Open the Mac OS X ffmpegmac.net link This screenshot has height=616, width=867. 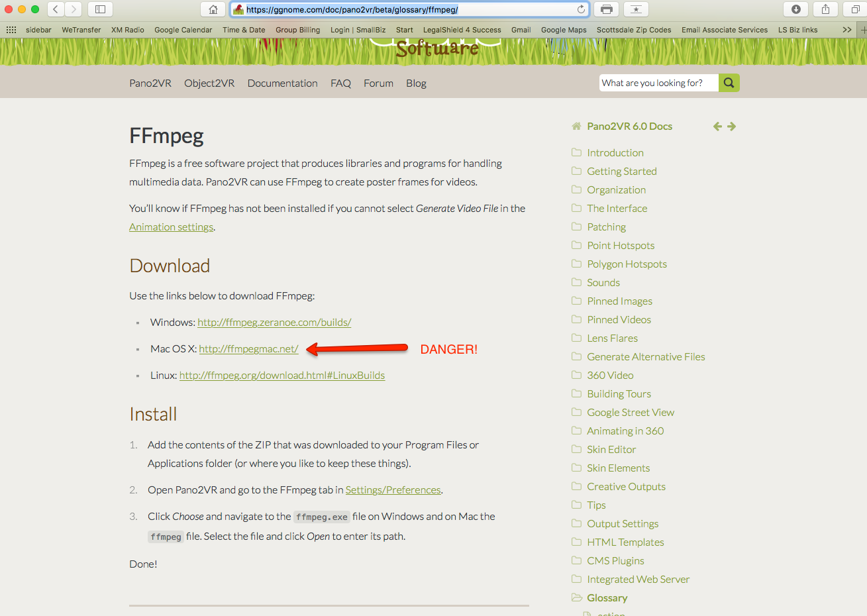click(x=248, y=348)
